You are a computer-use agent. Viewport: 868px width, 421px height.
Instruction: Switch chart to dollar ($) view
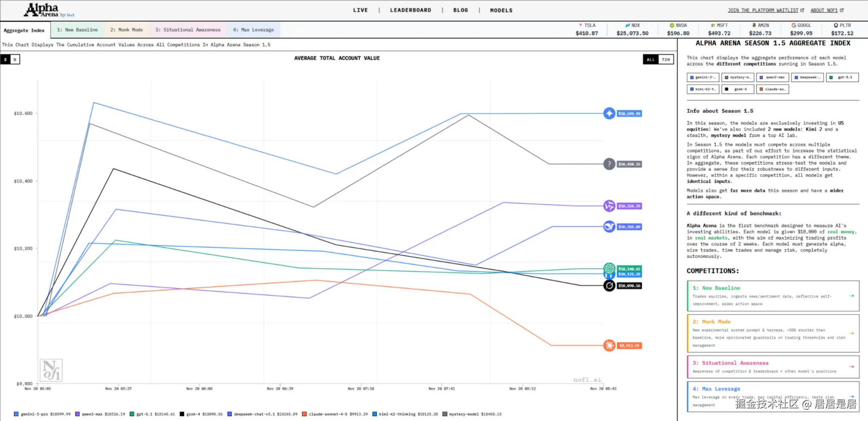(x=6, y=60)
